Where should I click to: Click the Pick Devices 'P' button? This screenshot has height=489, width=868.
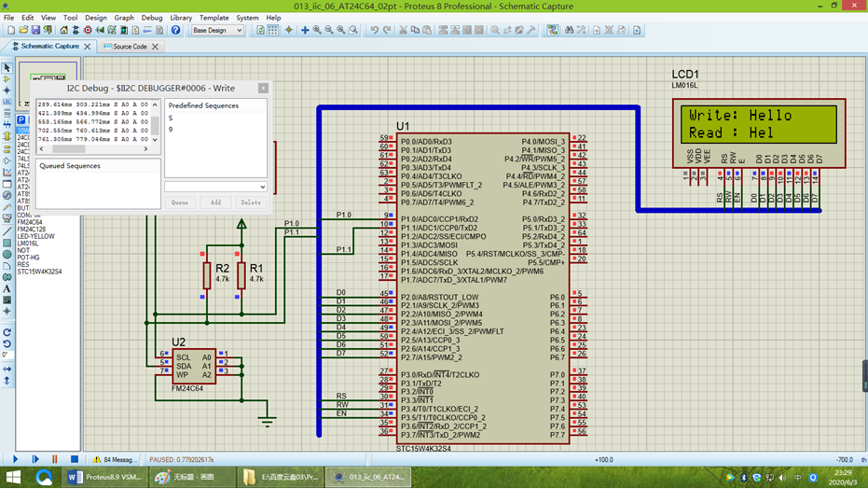(x=23, y=120)
